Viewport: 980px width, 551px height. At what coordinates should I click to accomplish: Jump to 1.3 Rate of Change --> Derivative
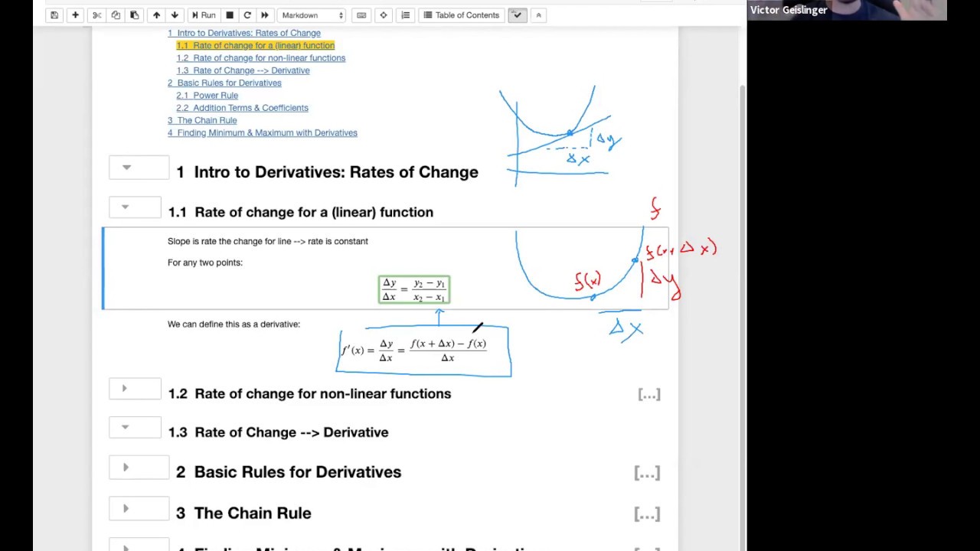pyautogui.click(x=243, y=70)
